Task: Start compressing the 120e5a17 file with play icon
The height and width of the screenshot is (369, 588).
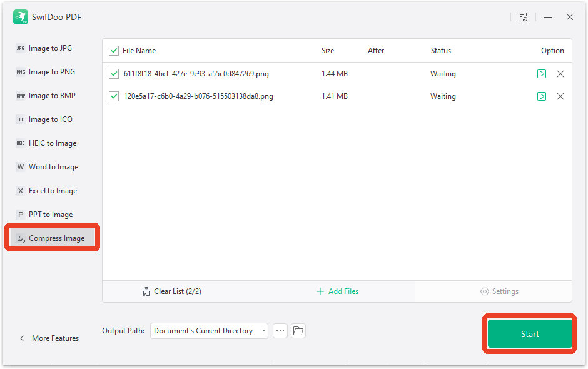Action: coord(542,96)
